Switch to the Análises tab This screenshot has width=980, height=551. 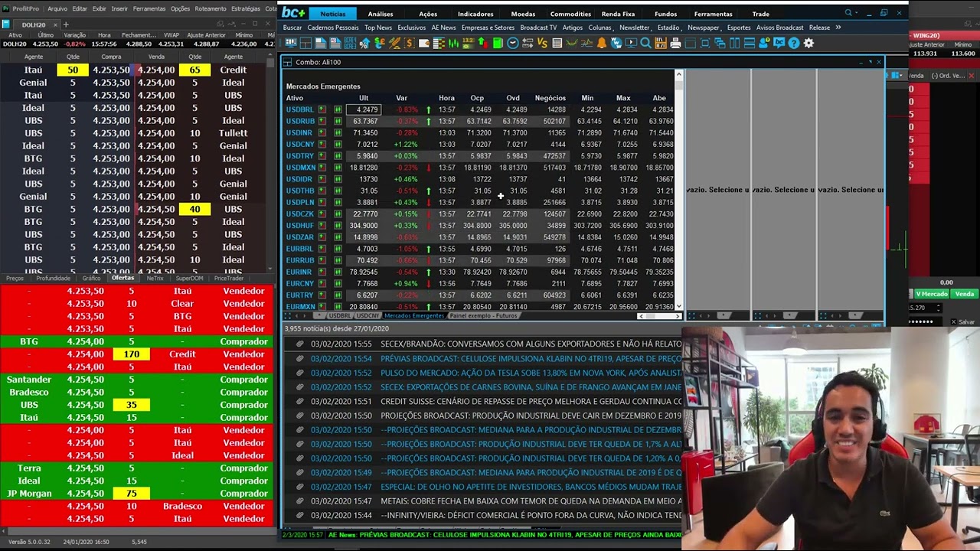[381, 14]
